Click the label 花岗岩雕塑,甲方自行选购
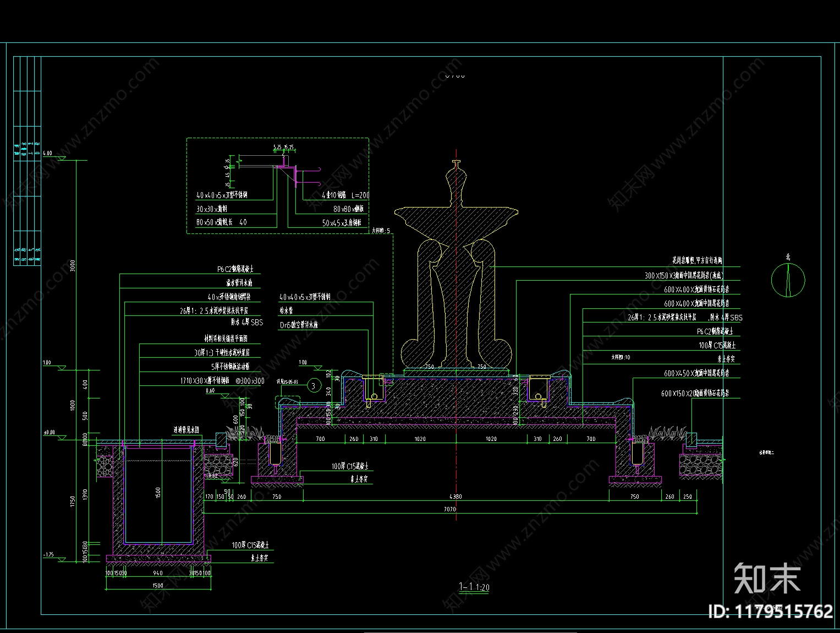The image size is (840, 633). pyautogui.click(x=697, y=260)
